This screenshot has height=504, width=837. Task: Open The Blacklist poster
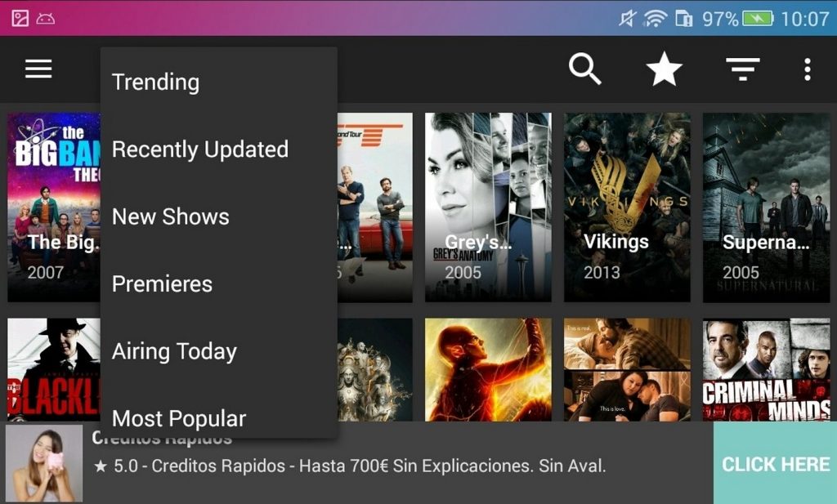54,369
